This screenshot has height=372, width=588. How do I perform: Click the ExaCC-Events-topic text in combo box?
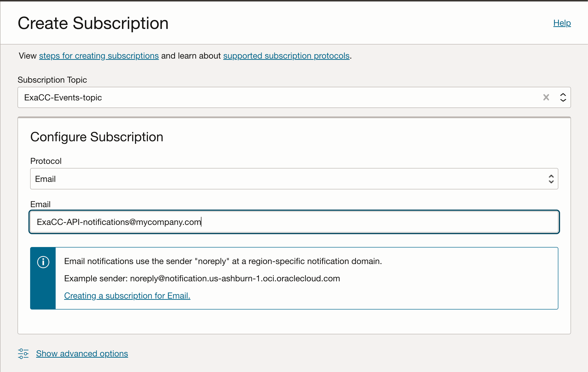(63, 97)
